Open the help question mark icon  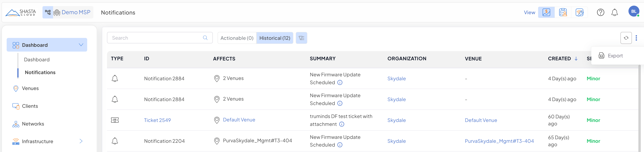tap(600, 12)
